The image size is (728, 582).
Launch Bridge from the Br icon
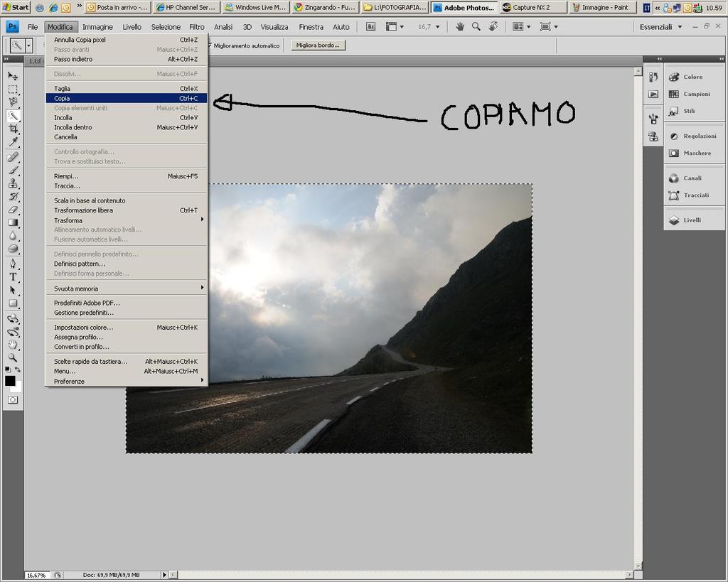[x=370, y=27]
